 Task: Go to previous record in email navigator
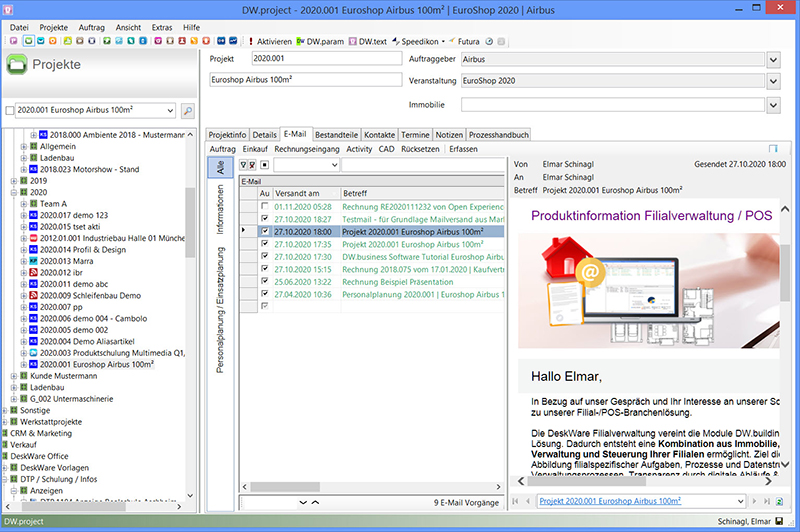(528, 501)
